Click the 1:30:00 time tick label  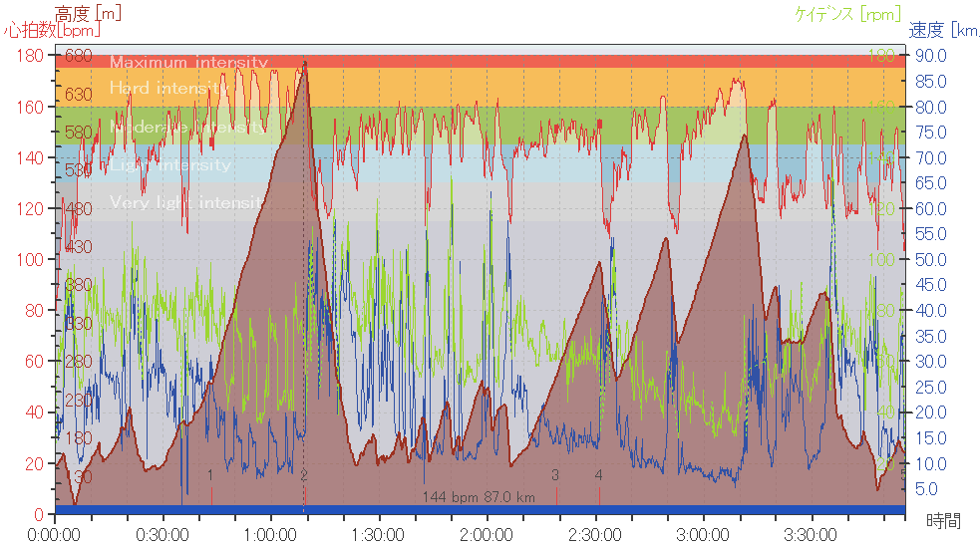[x=379, y=535]
